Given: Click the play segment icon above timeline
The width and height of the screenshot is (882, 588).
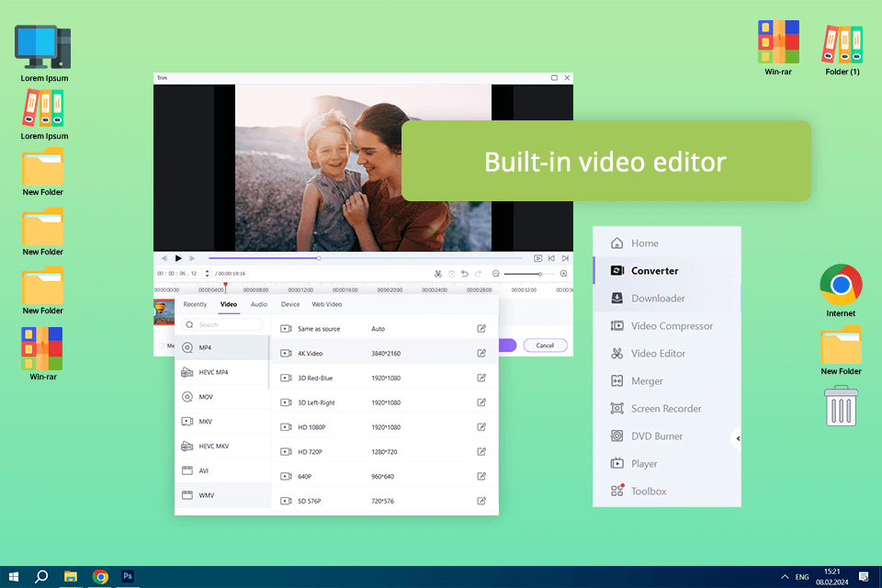Looking at the screenshot, I should [537, 258].
